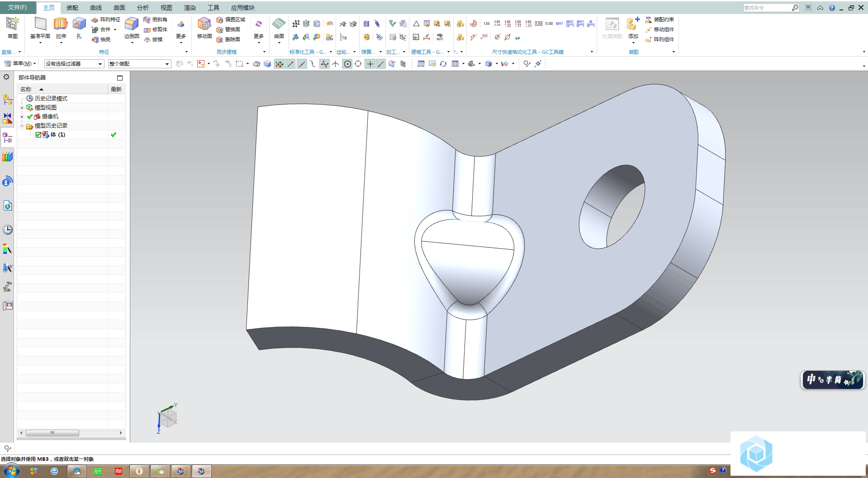Expand the 模型视图 tree node

[22, 108]
